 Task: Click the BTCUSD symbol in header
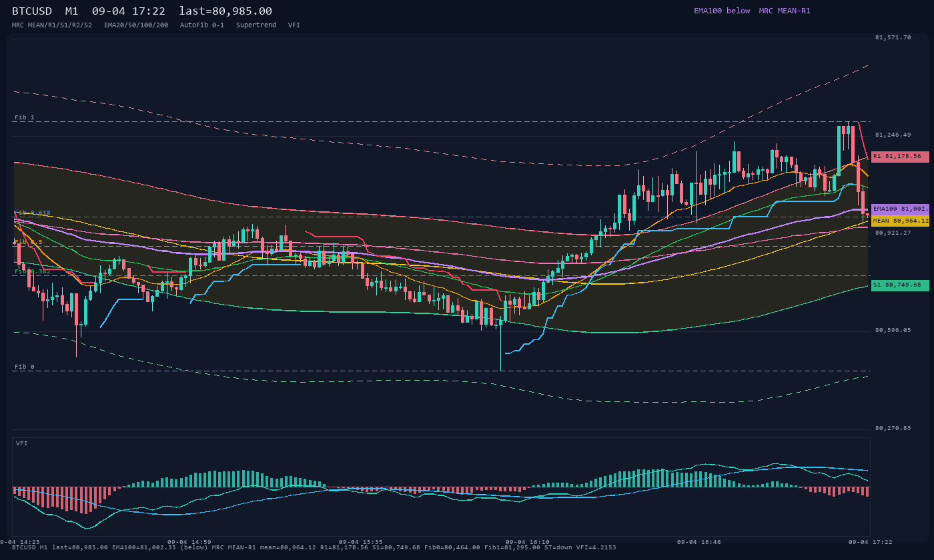pos(32,11)
